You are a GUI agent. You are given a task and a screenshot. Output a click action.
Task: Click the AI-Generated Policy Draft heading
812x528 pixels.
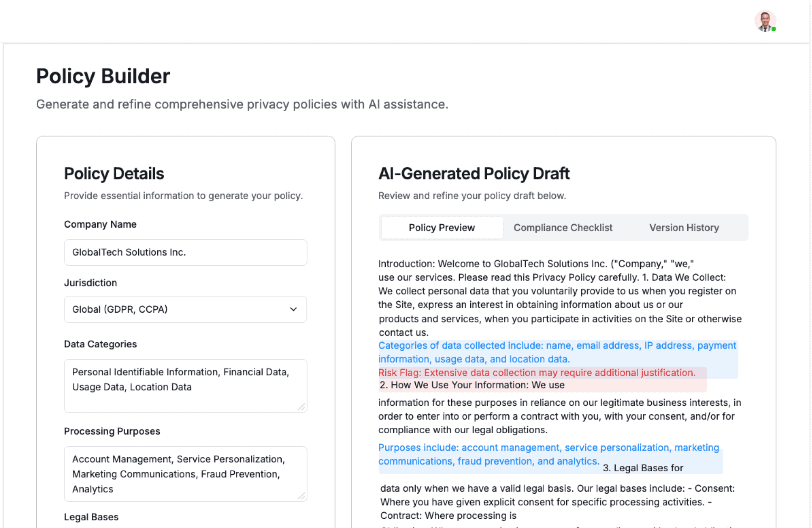coord(474,174)
